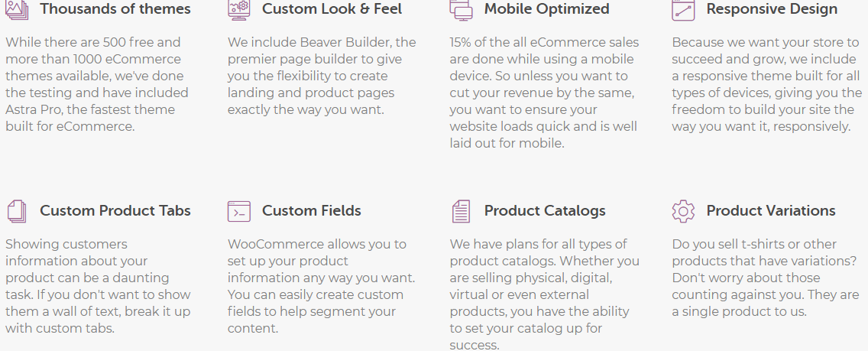This screenshot has width=868, height=351.
Task: Click the Product Variations gear icon
Action: coord(683,212)
